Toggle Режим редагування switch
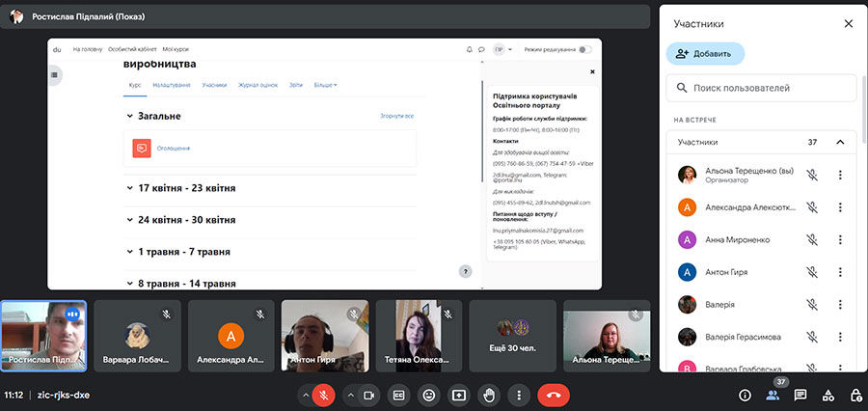The width and height of the screenshot is (868, 411). (585, 49)
